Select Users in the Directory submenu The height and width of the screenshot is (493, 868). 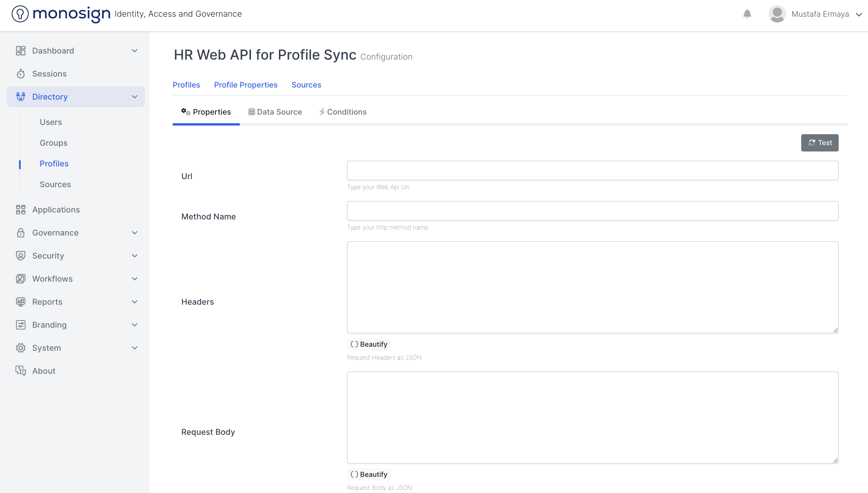click(51, 122)
